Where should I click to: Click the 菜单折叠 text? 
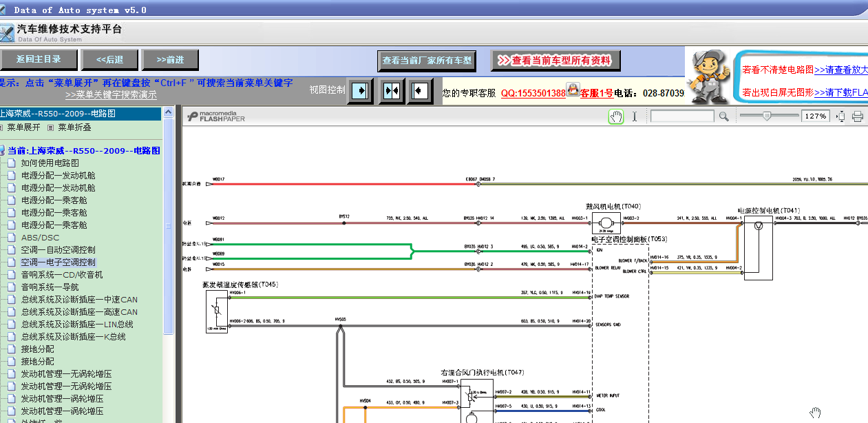coord(74,127)
